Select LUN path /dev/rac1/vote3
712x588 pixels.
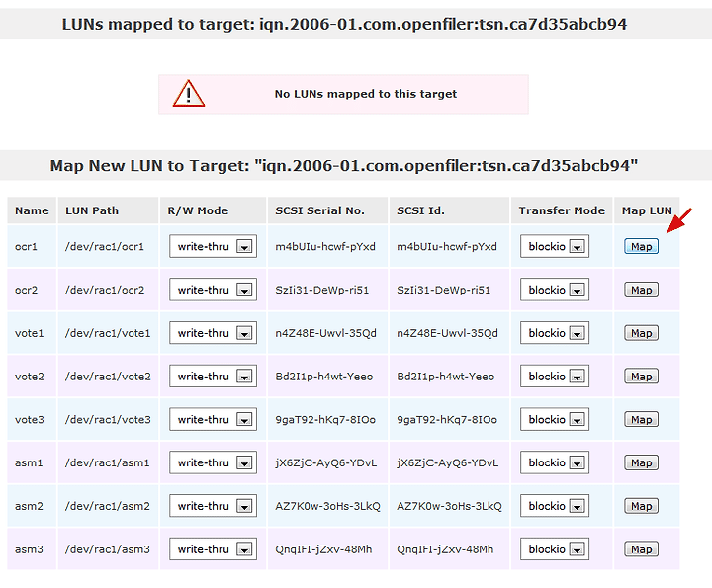coord(108,419)
